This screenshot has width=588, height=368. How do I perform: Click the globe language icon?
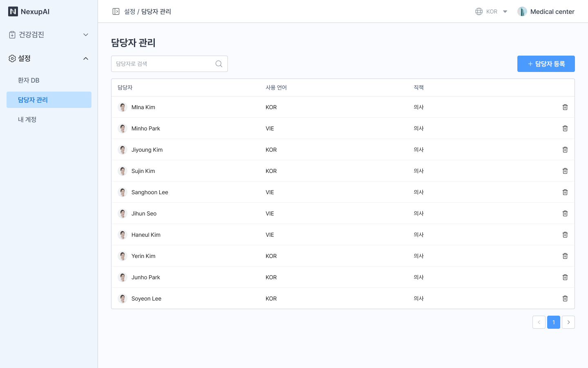click(x=479, y=11)
